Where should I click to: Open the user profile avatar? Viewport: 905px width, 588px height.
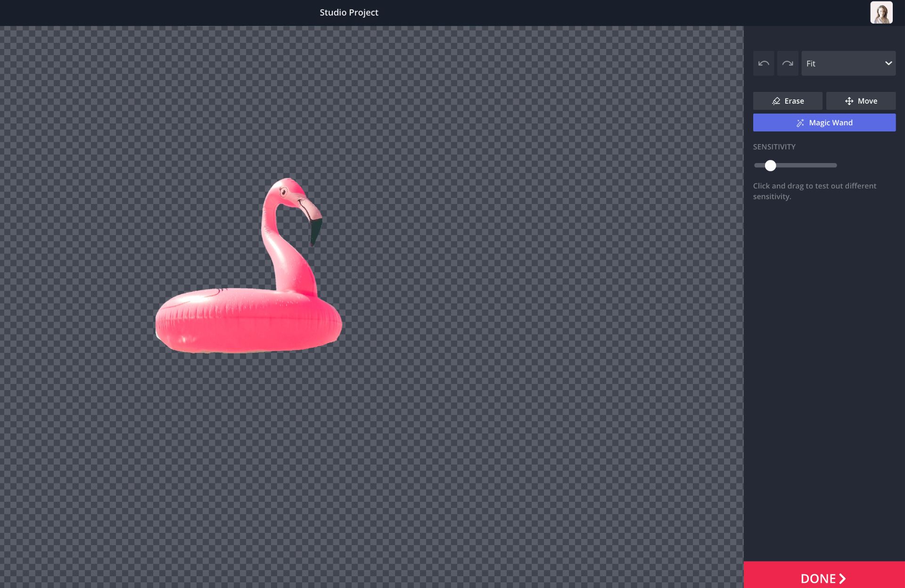(881, 13)
